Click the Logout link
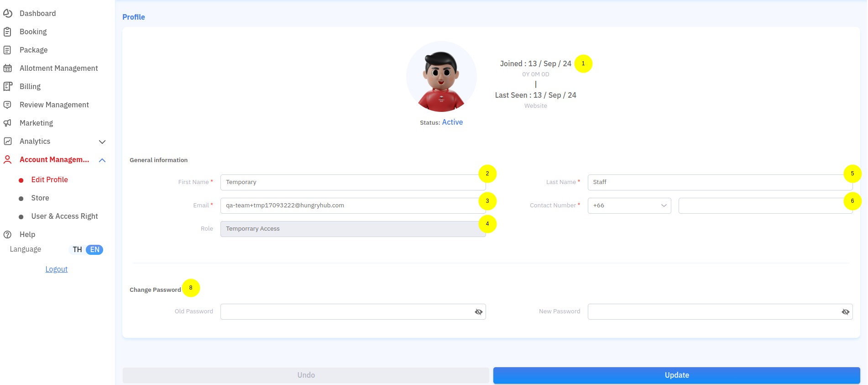The image size is (868, 385). (57, 269)
